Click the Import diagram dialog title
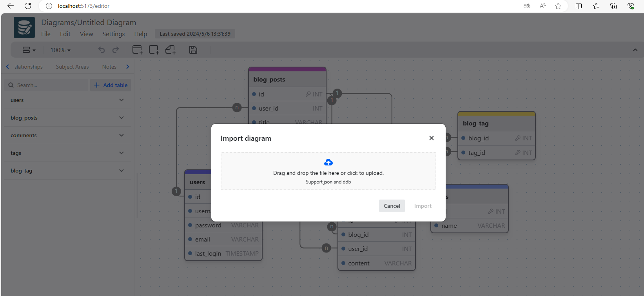The image size is (644, 296). point(246,138)
